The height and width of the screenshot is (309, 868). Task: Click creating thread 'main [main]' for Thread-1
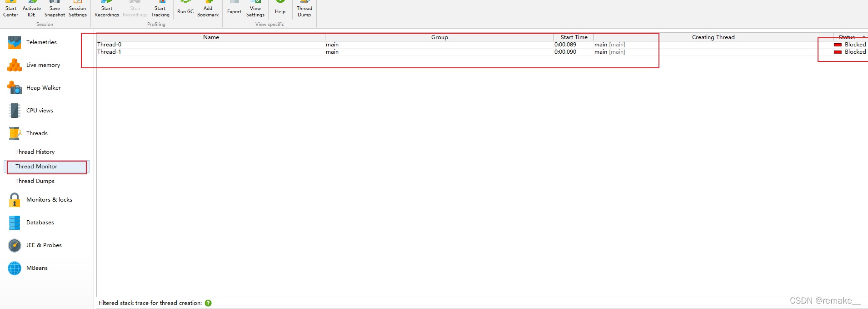coord(610,52)
